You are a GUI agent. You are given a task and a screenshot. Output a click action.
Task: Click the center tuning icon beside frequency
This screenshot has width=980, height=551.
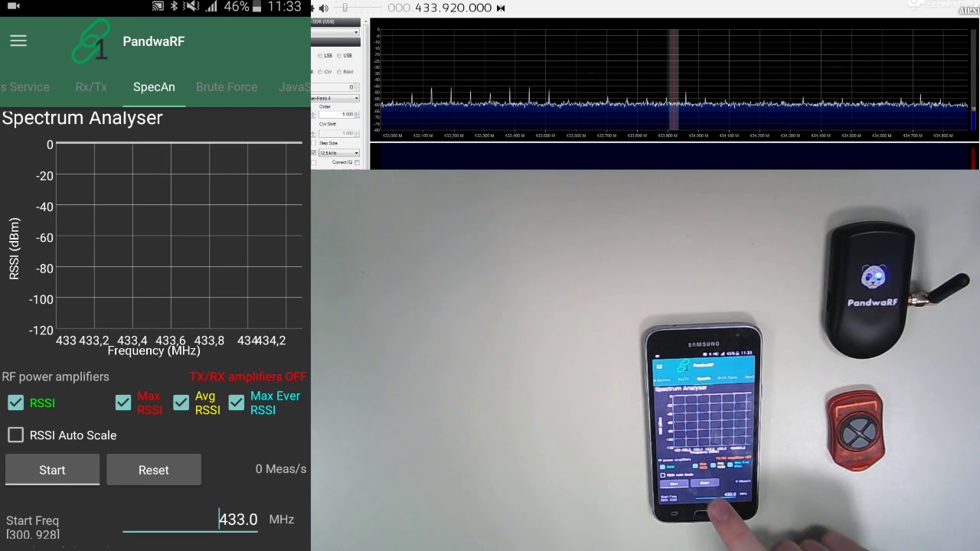tap(501, 8)
